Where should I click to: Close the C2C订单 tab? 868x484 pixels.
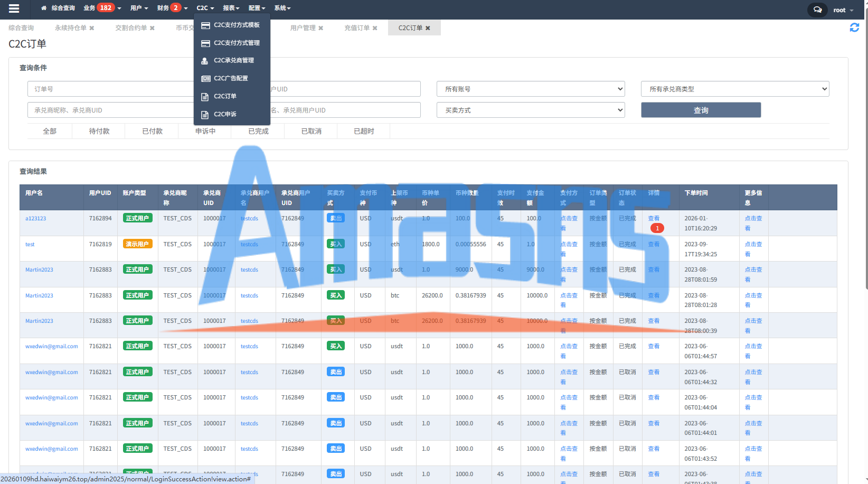tap(428, 28)
